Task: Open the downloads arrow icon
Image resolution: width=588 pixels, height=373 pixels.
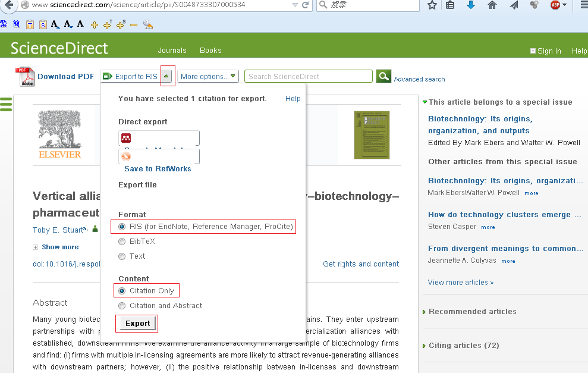Action: pyautogui.click(x=471, y=5)
